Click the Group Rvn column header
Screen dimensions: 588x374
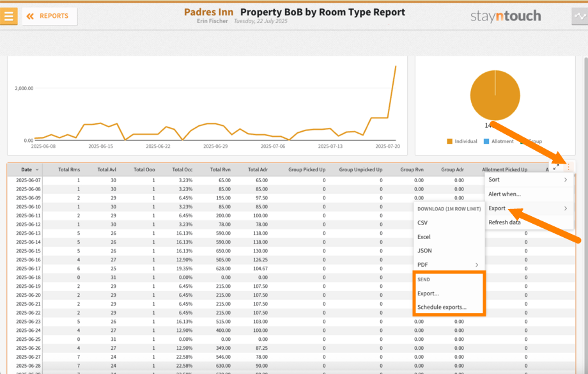coord(412,169)
